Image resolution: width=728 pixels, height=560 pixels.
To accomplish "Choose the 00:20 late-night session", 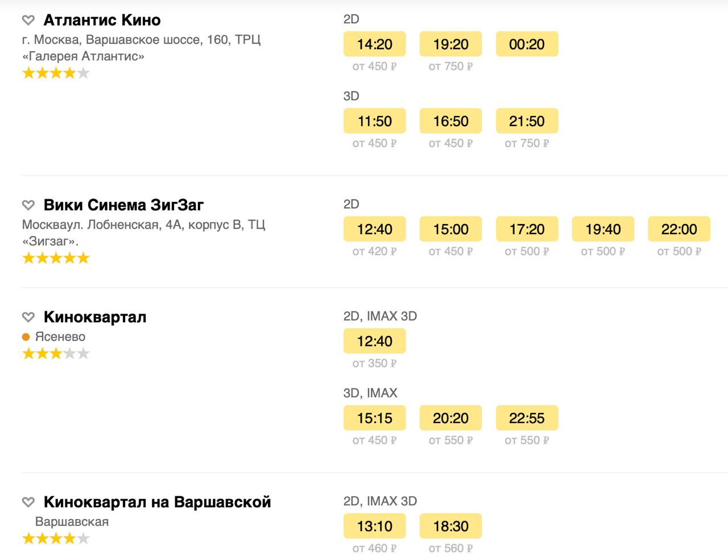I will tap(527, 44).
